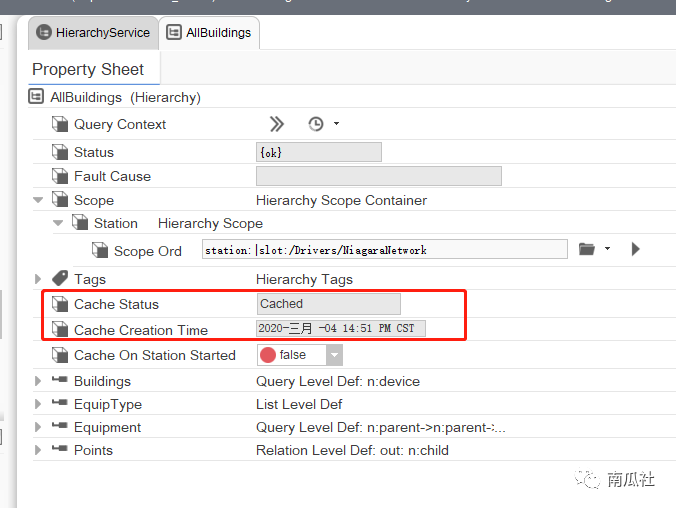Collapse the Scope property row
The width and height of the screenshot is (676, 508).
(39, 200)
